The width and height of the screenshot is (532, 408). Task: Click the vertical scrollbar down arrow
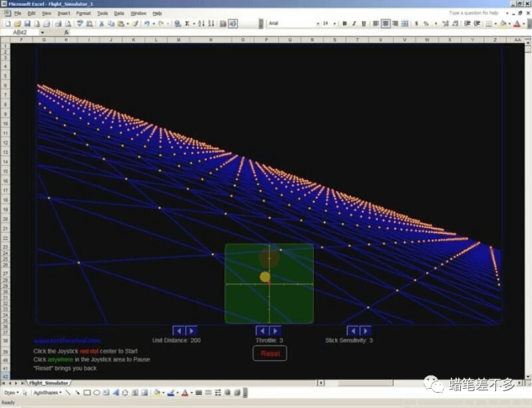528,377
